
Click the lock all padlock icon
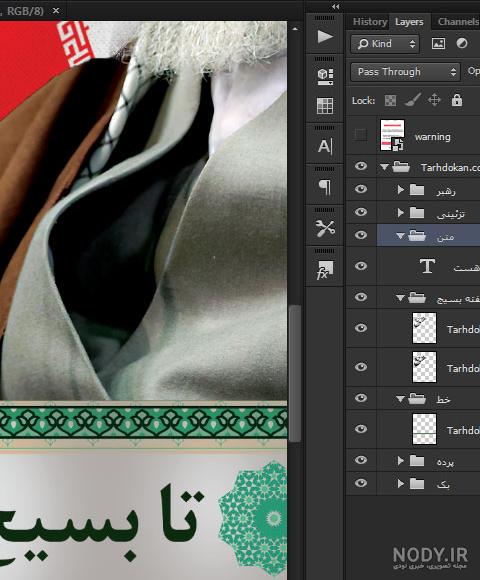point(457,100)
